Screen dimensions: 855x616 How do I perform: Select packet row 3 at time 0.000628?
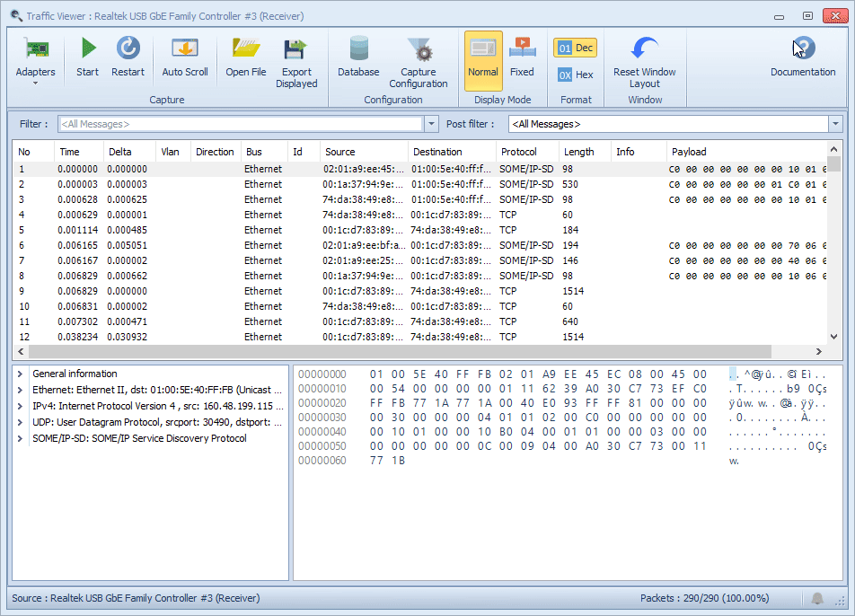pyautogui.click(x=420, y=199)
